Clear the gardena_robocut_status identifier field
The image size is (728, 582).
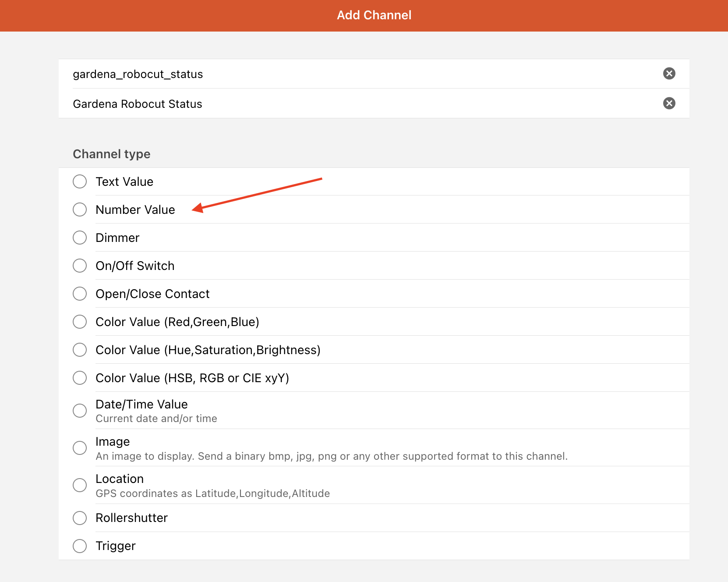pos(669,74)
